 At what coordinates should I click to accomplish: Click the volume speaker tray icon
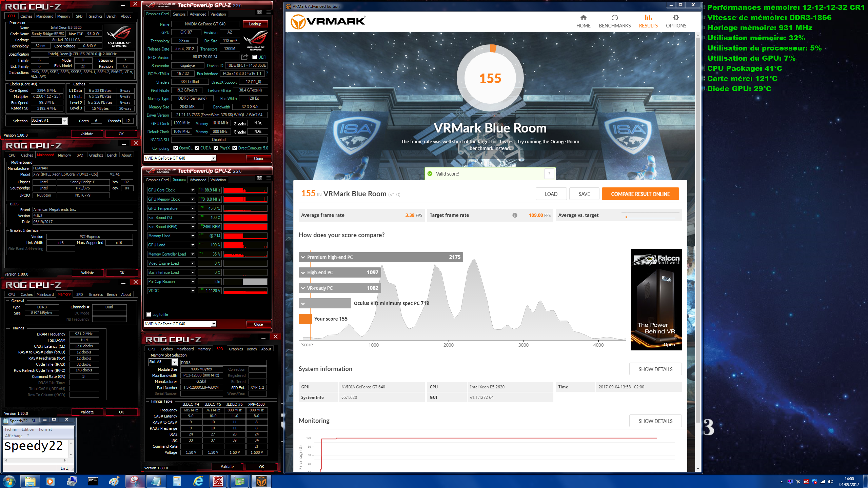tap(830, 482)
